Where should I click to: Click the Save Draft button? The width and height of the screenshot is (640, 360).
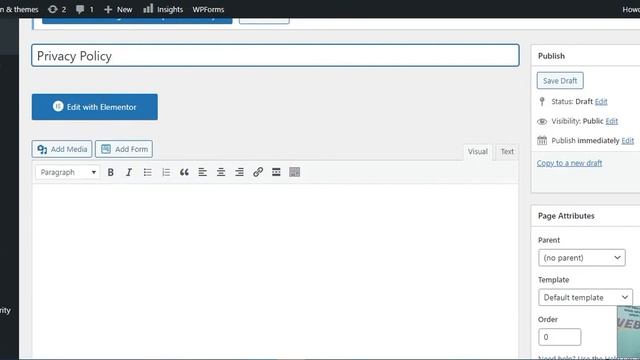click(560, 80)
